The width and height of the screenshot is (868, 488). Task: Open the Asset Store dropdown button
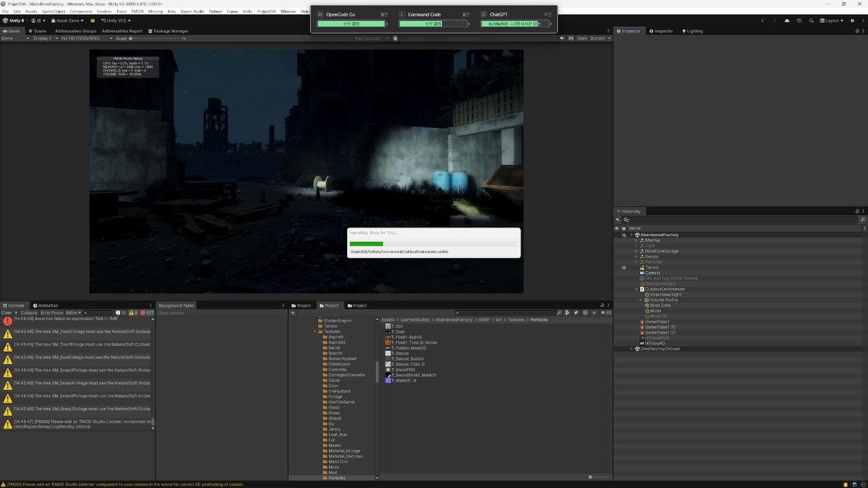pyautogui.click(x=67, y=20)
